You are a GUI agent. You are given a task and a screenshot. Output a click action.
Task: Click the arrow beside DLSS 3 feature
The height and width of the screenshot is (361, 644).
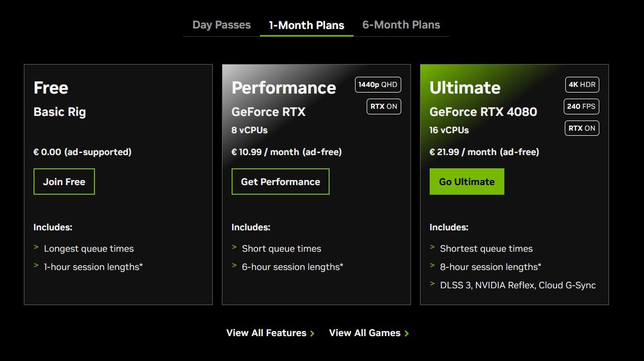(433, 284)
